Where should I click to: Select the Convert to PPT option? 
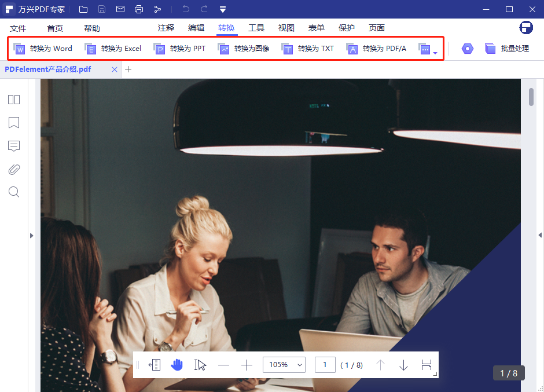179,49
